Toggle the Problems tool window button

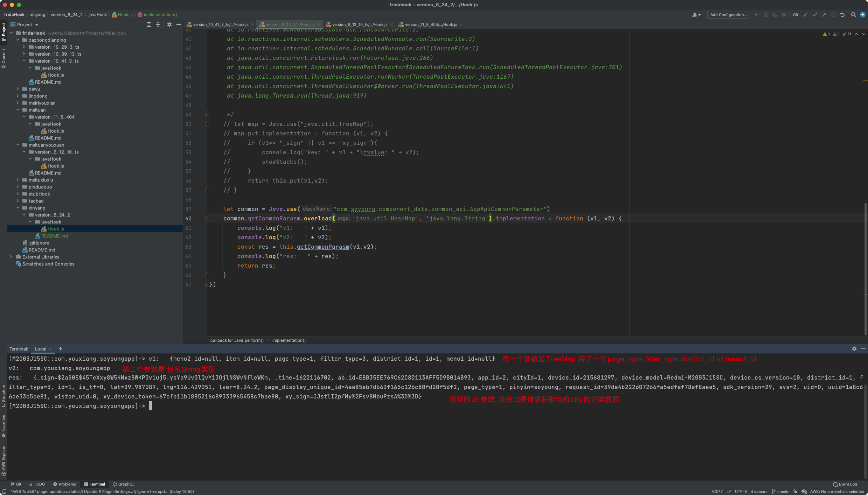[x=64, y=484]
